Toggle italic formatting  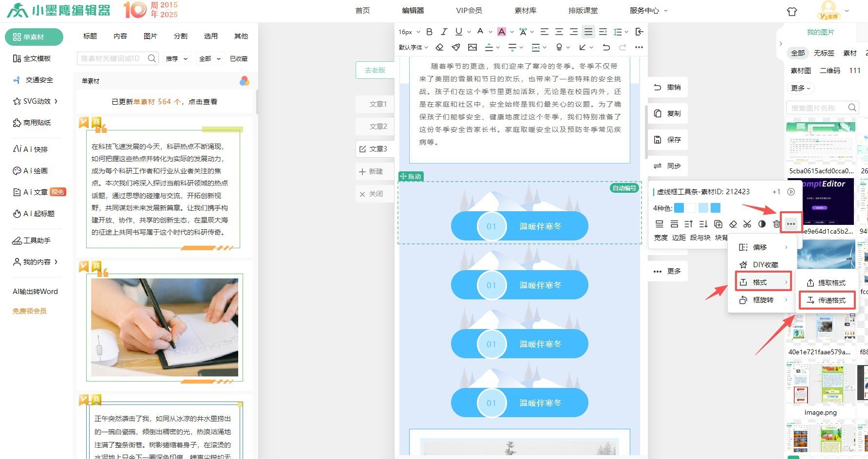[x=444, y=32]
